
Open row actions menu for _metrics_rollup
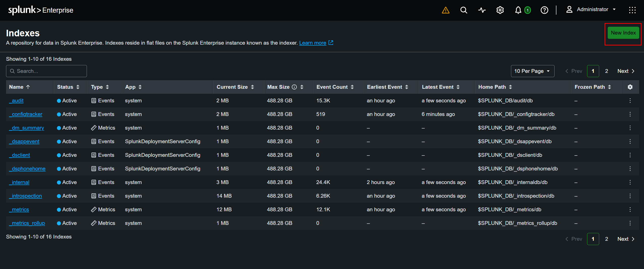630,223
